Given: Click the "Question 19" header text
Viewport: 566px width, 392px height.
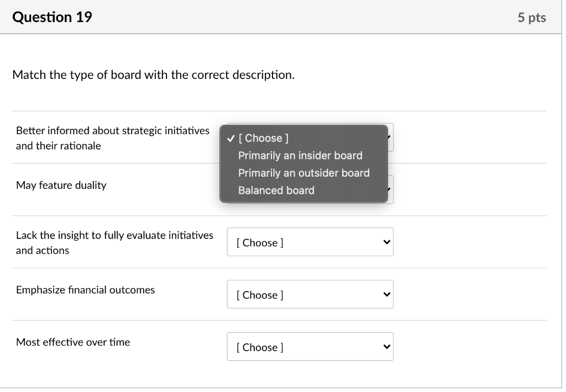Looking at the screenshot, I should coord(52,17).
